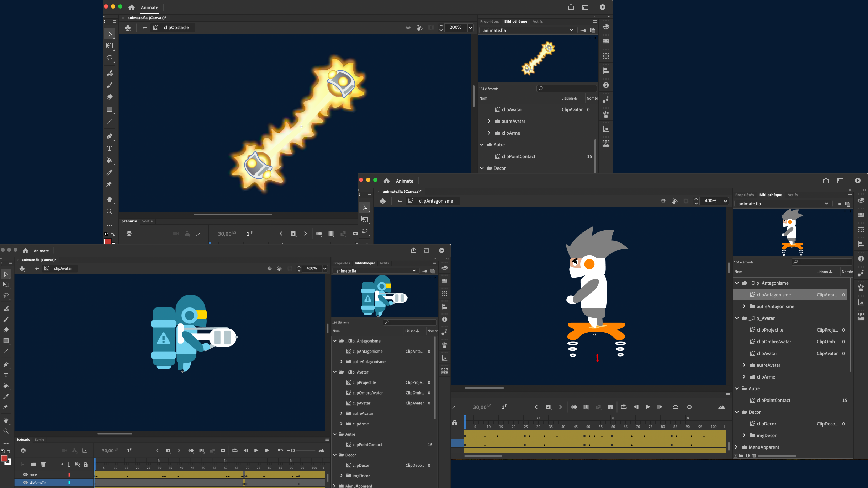Toggle outline view for all layers in clipAvatar
868x488 pixels.
[x=69, y=464]
